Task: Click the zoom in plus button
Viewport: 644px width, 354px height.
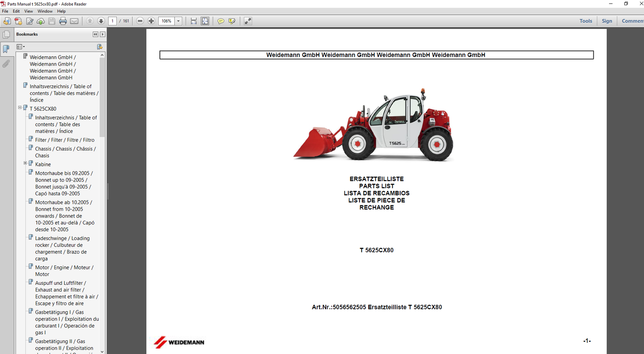Action: point(151,21)
